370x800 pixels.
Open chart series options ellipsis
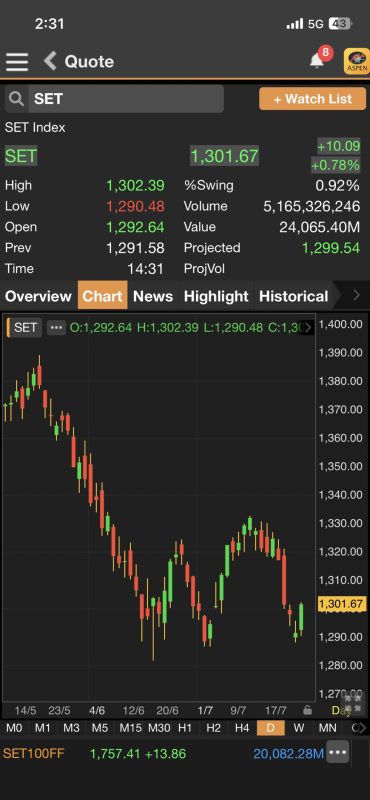pos(56,328)
